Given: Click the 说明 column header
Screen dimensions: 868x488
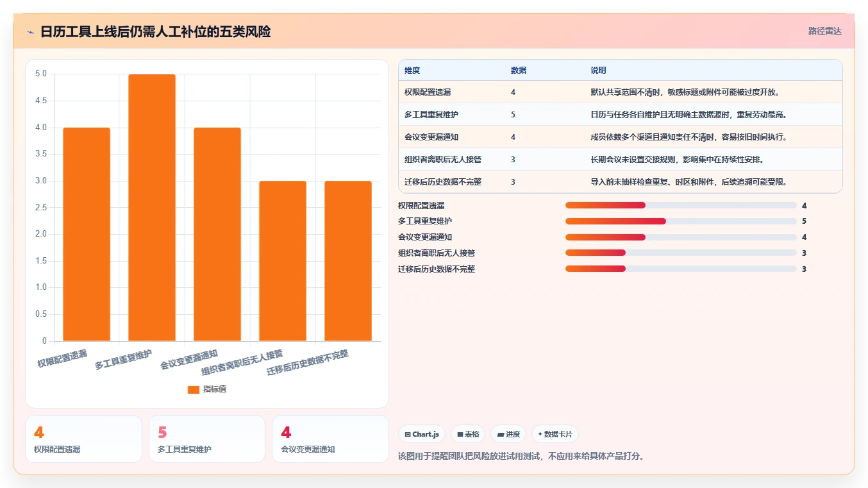Looking at the screenshot, I should pos(598,71).
